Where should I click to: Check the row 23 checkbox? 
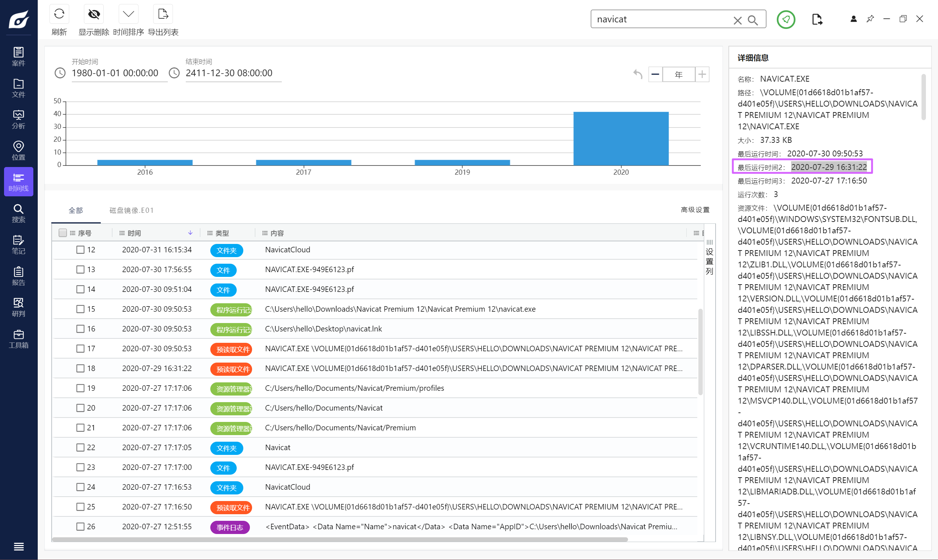(80, 467)
